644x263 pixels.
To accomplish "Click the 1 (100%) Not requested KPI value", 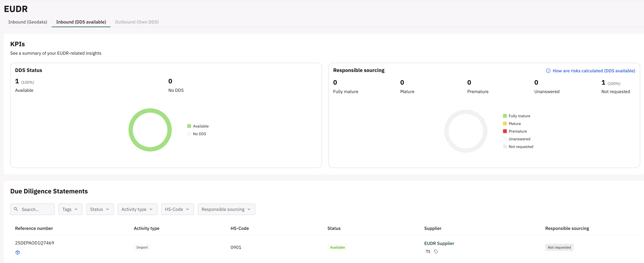I will tap(611, 83).
